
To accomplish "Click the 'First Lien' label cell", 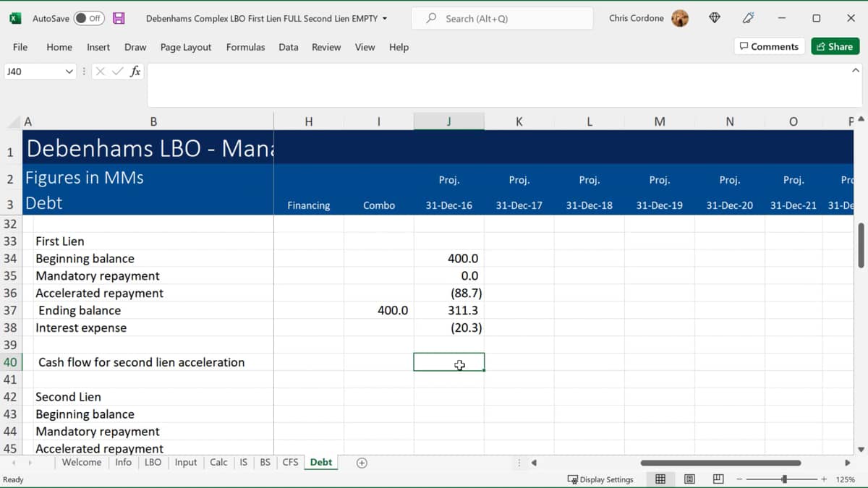I will [x=60, y=241].
